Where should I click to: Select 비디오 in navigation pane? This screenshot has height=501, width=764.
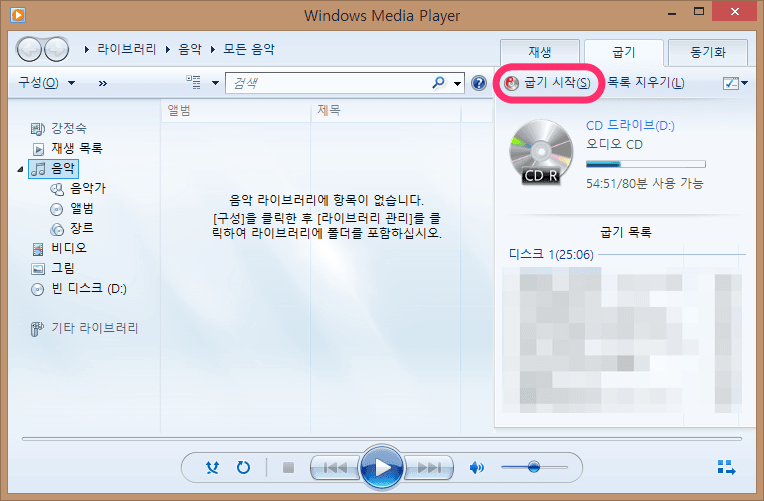tap(59, 249)
